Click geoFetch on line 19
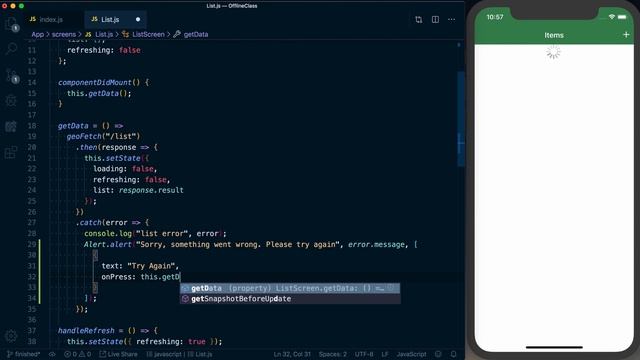The height and width of the screenshot is (360, 640). point(84,136)
